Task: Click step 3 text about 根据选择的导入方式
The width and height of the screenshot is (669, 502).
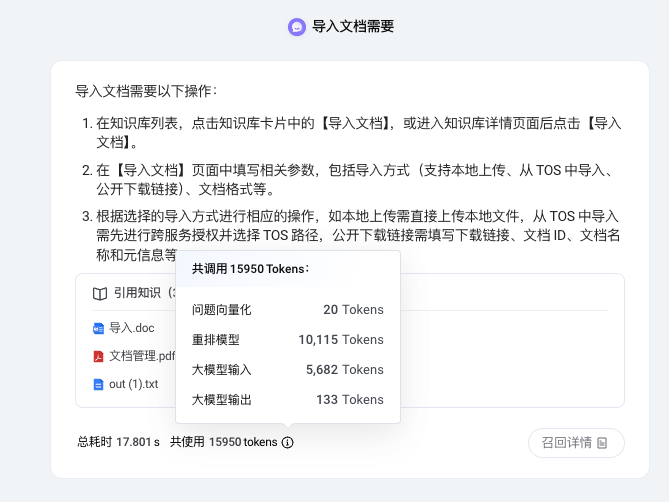Action: pos(358,235)
